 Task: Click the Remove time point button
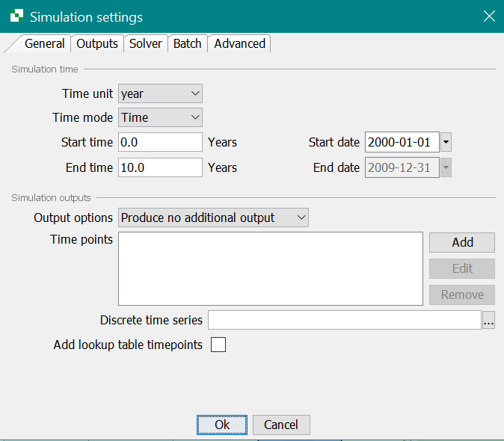tap(462, 294)
